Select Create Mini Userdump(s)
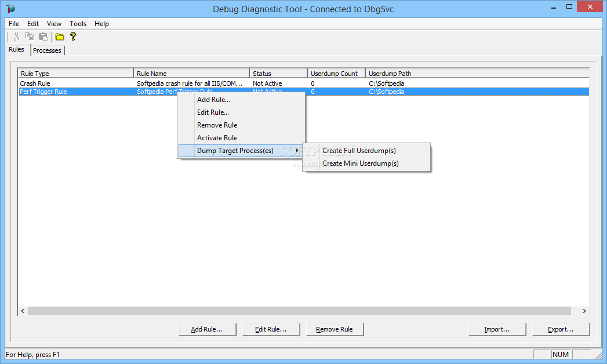The width and height of the screenshot is (607, 364). point(366,163)
